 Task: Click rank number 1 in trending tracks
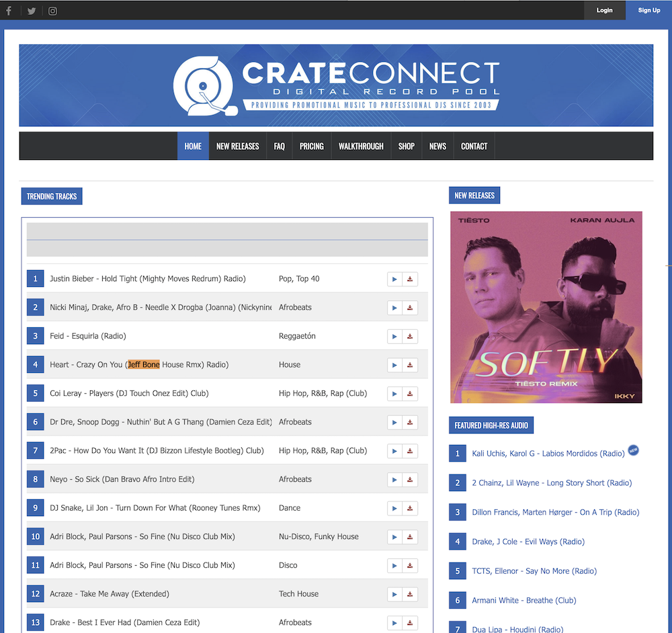click(x=35, y=279)
